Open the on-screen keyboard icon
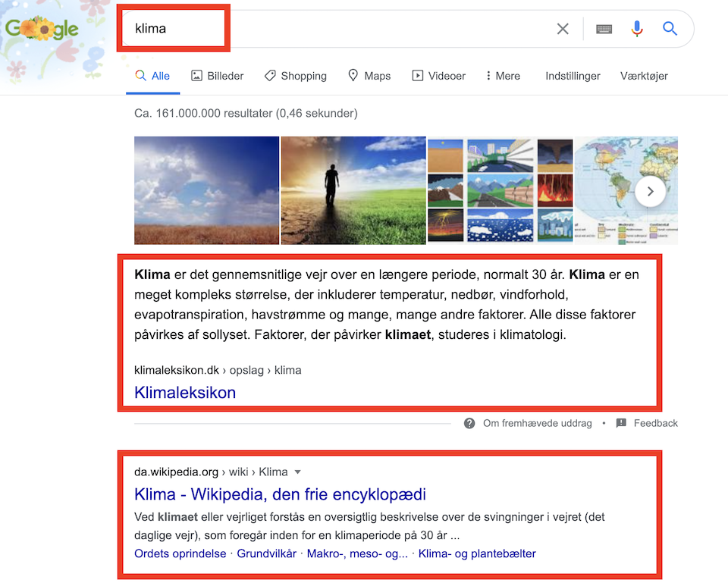Screen dimensions: 728x583 [x=604, y=29]
